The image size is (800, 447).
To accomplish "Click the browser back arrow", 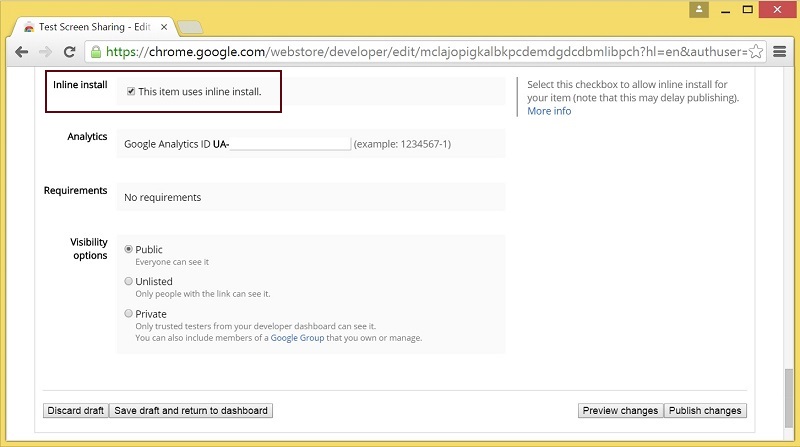I will coord(22,51).
